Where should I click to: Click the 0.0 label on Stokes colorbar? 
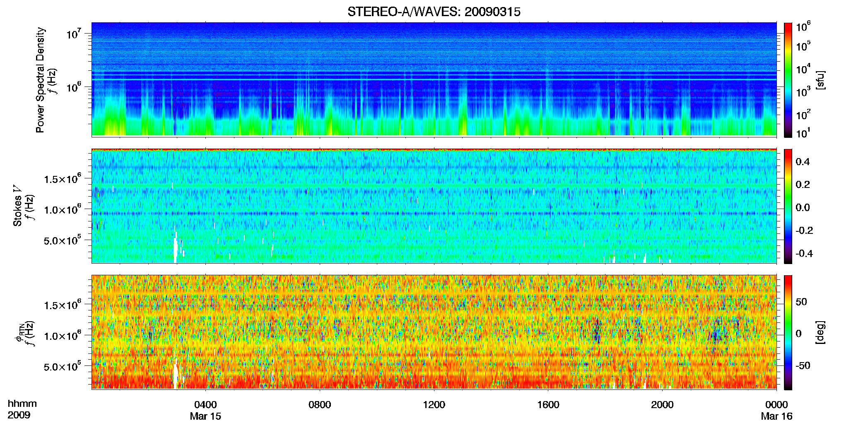[803, 208]
